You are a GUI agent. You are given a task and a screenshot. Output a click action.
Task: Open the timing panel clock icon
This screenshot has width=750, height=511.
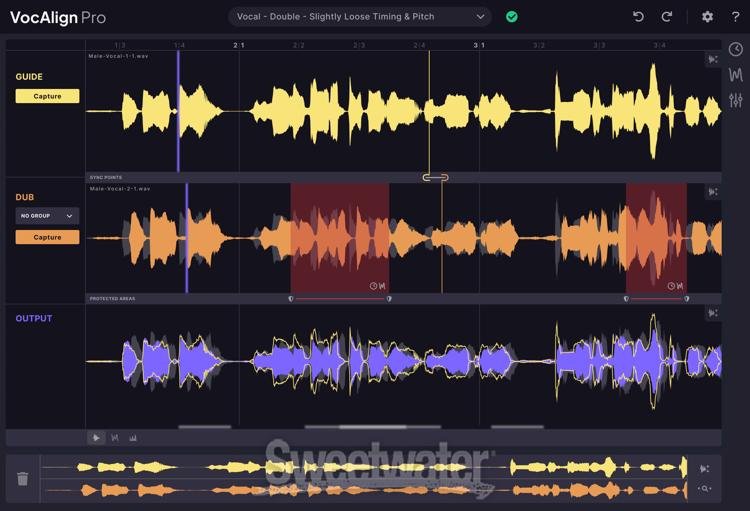pos(736,50)
